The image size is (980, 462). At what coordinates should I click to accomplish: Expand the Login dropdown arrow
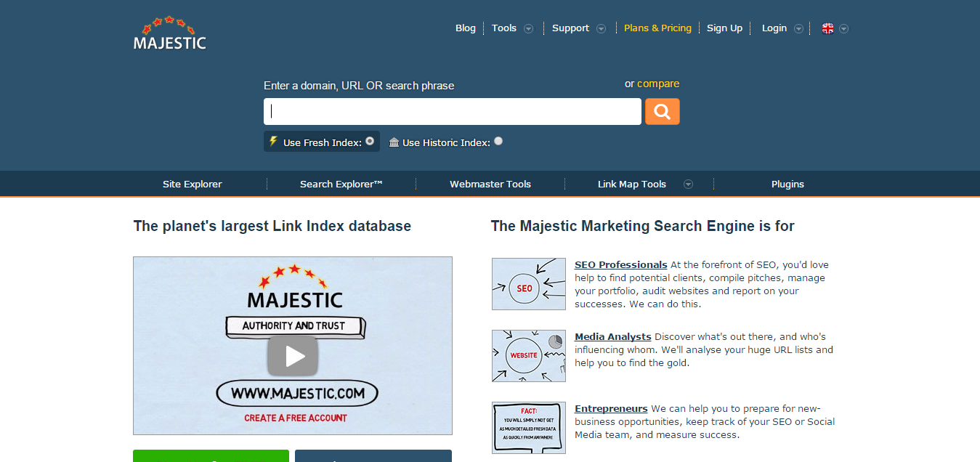(799, 29)
